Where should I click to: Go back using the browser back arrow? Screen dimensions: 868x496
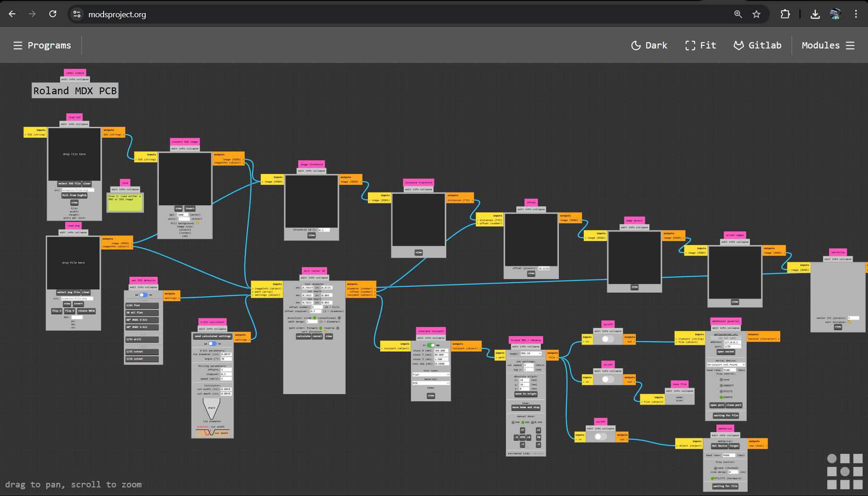tap(12, 14)
